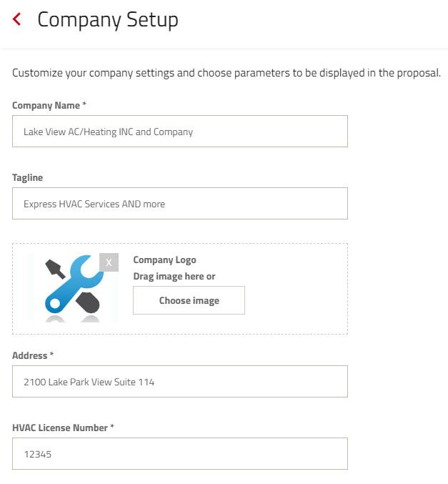Click the Tagline field label

[27, 178]
